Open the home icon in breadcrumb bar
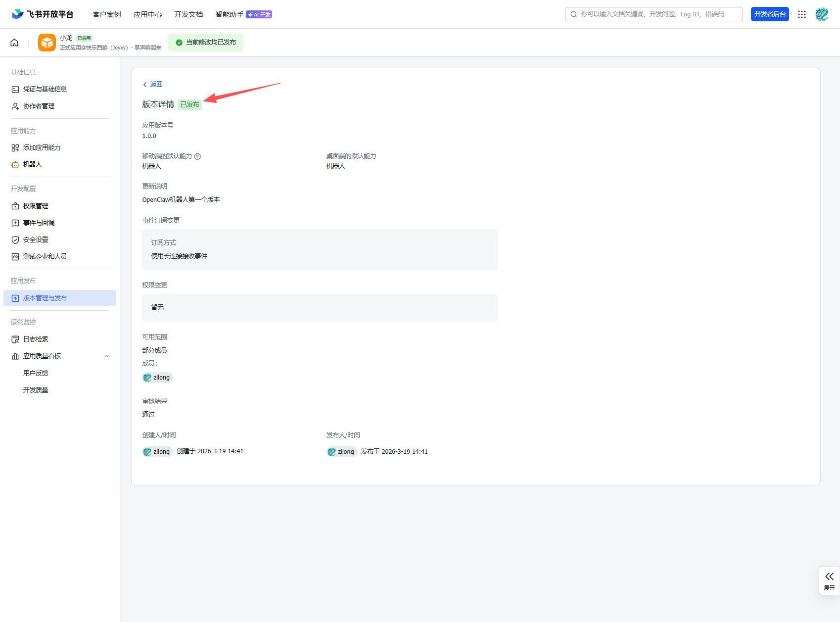The image size is (840, 622). [x=14, y=43]
